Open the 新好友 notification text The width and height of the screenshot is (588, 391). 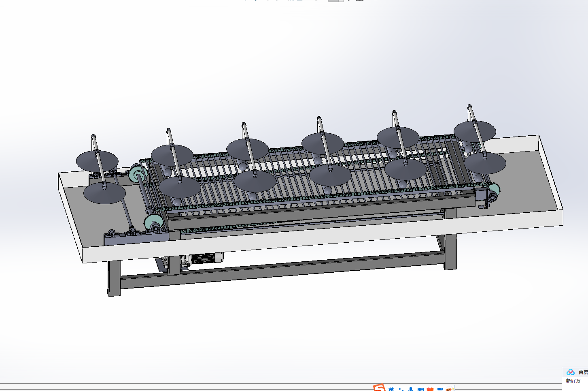tap(573, 381)
